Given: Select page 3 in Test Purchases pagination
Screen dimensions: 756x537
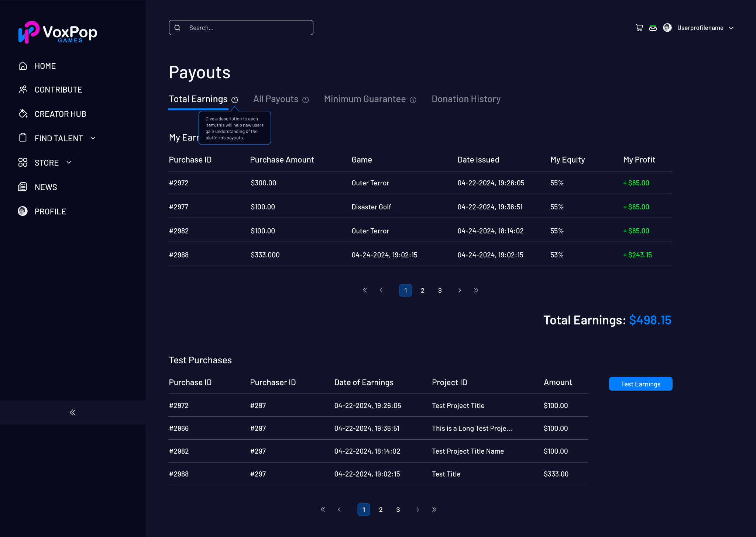Looking at the screenshot, I should pyautogui.click(x=398, y=509).
